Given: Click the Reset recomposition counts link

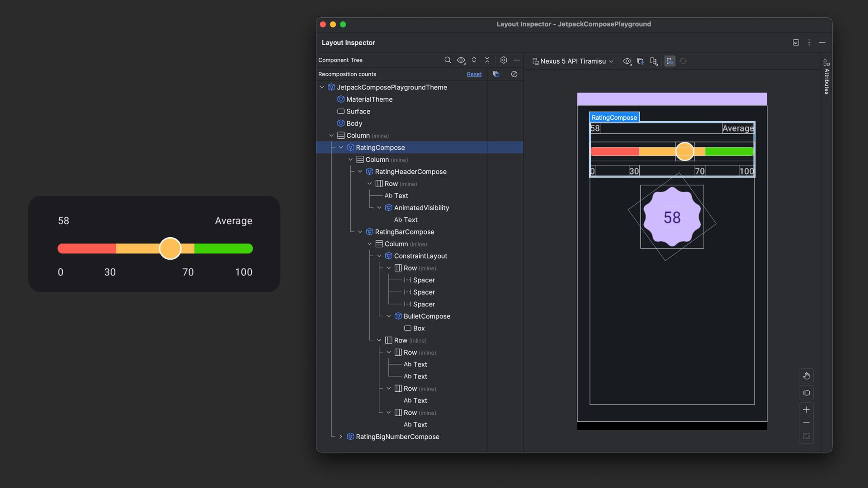Looking at the screenshot, I should click(474, 74).
